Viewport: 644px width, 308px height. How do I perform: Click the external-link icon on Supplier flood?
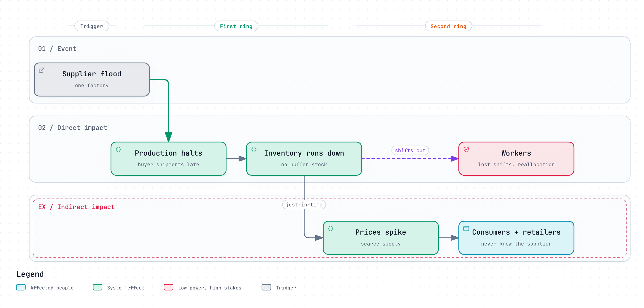[x=42, y=70]
